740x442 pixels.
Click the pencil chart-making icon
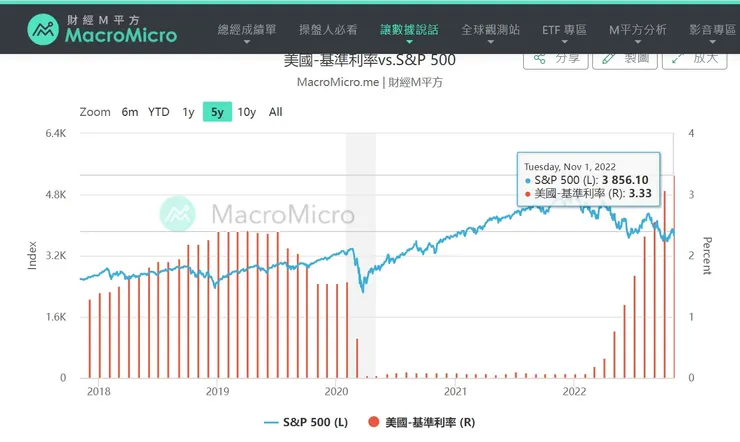pos(609,58)
